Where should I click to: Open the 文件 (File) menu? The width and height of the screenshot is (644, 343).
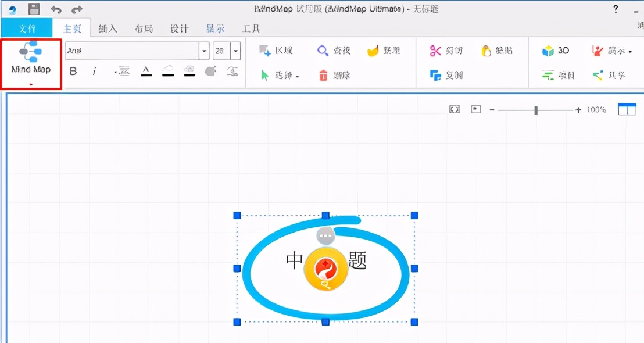[27, 28]
